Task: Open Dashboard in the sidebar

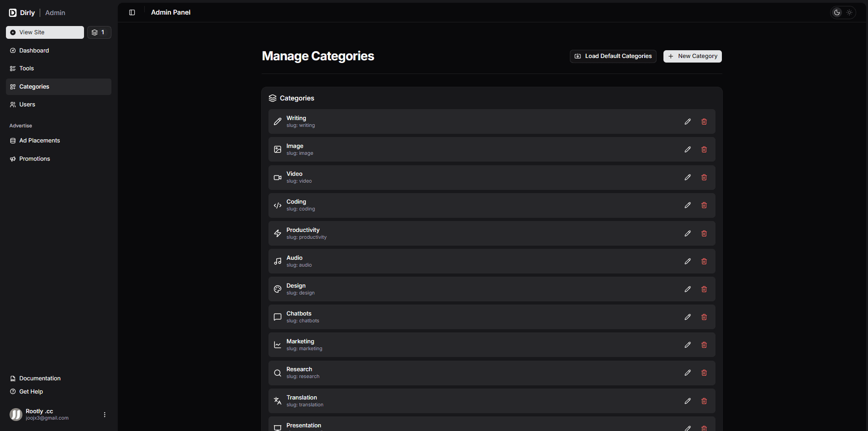Action: click(34, 51)
